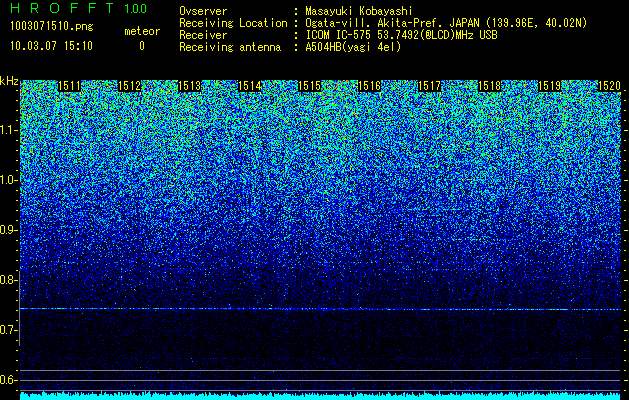Viewport: 629px width, 400px height.
Task: Click the date stamp 10.03.07 15:10
Action: click(x=51, y=46)
